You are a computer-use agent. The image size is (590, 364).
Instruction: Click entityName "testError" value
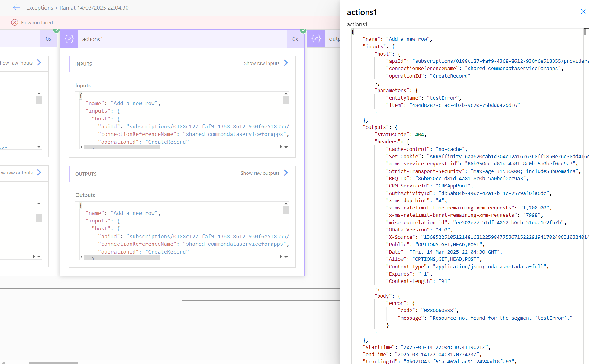click(x=443, y=98)
